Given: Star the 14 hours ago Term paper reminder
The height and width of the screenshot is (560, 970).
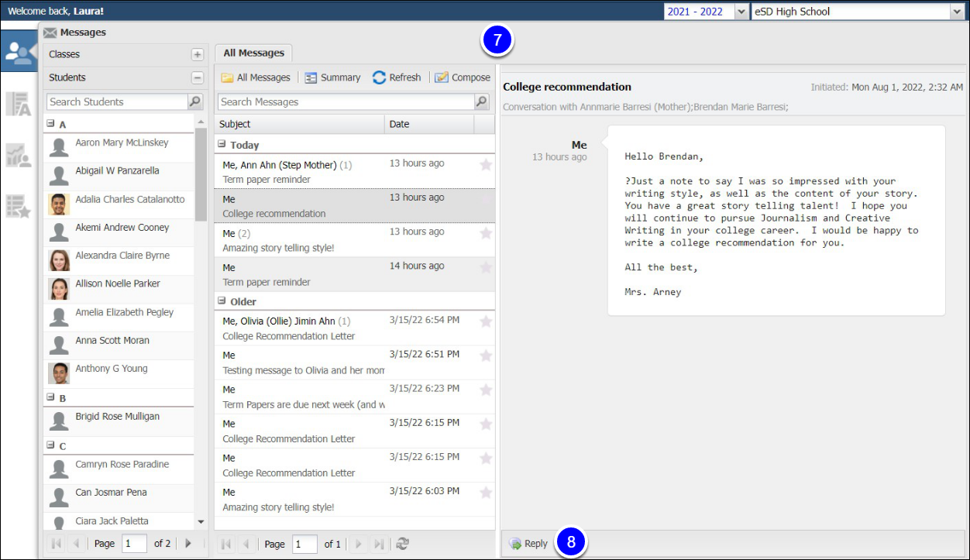Looking at the screenshot, I should coord(486,267).
